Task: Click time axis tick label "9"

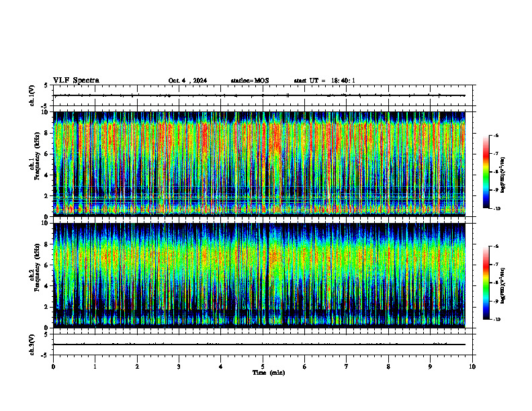Action: (430, 367)
